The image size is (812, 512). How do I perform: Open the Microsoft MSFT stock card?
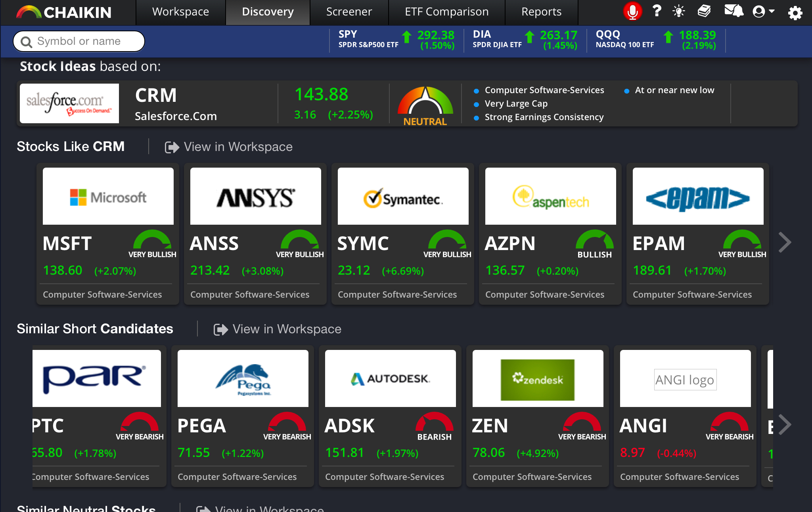tap(108, 234)
